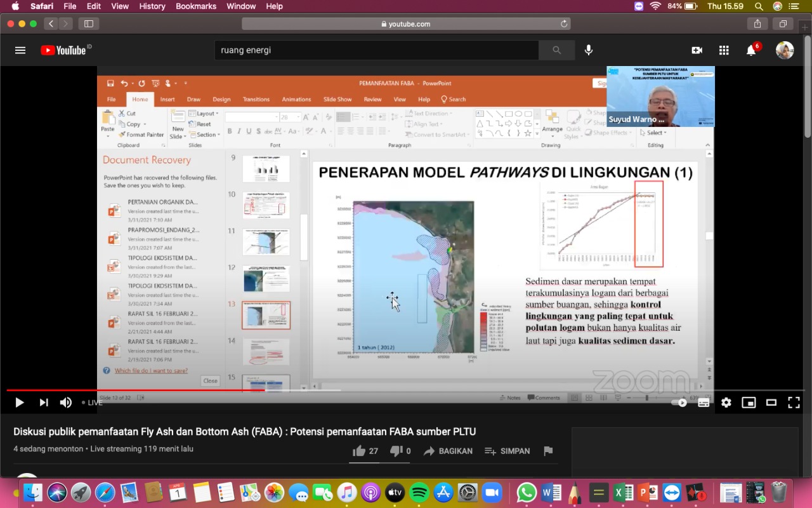Open the Safari File menu

coord(70,6)
